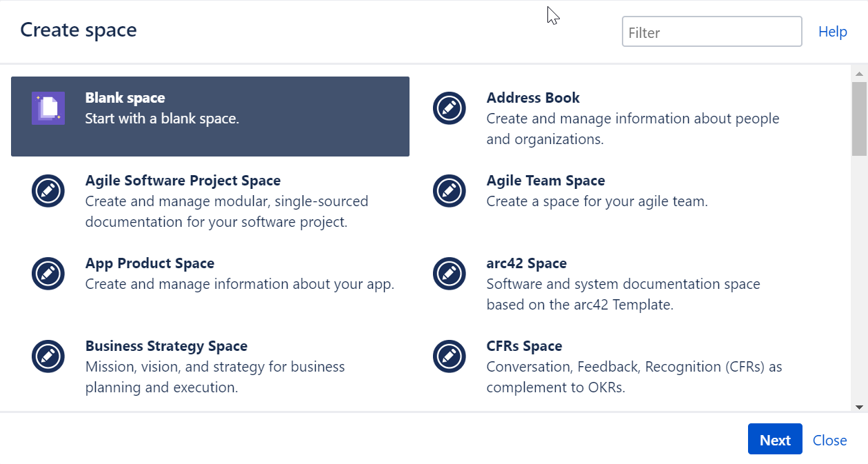Click the Agile Team Space icon
The width and height of the screenshot is (868, 464).
coord(450,191)
